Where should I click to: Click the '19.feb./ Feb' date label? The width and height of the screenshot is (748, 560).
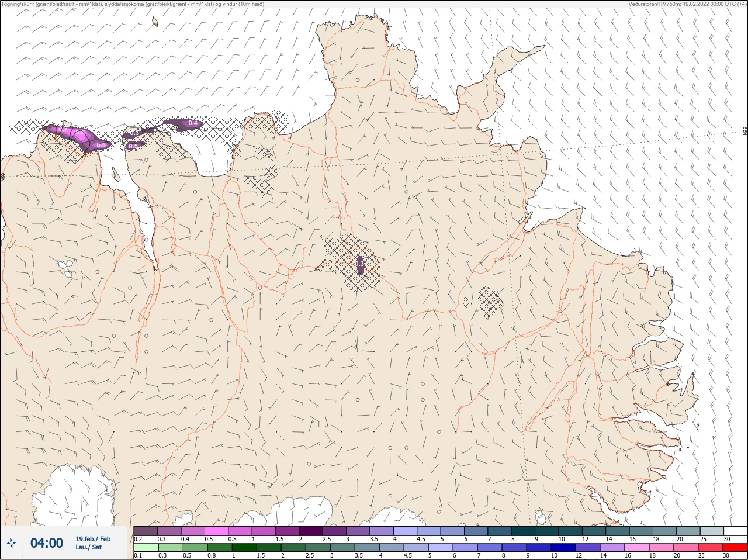93,539
